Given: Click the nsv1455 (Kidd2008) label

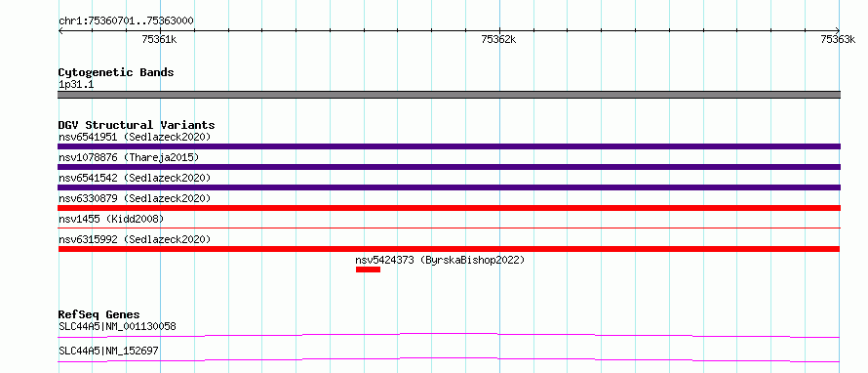Looking at the screenshot, I should coord(111,219).
